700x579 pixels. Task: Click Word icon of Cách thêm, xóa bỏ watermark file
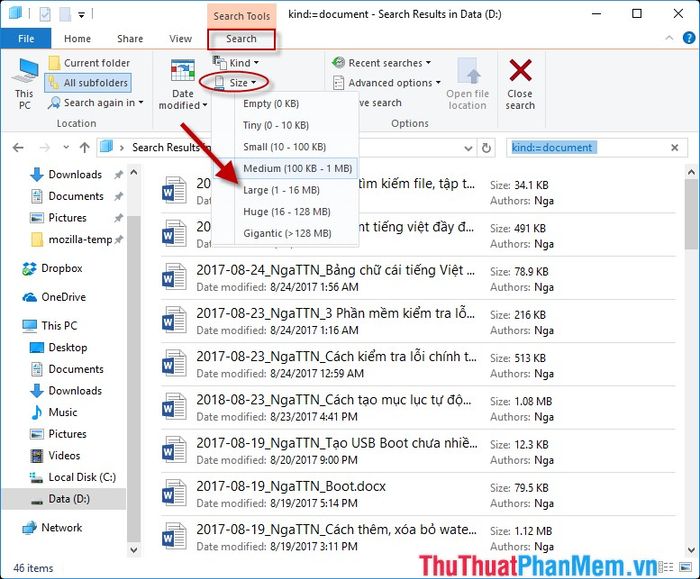click(x=174, y=536)
